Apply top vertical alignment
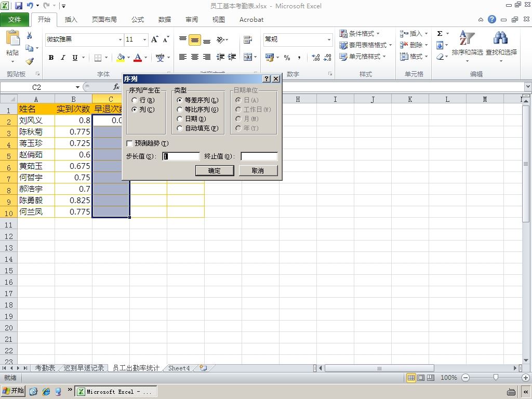 tap(183, 39)
